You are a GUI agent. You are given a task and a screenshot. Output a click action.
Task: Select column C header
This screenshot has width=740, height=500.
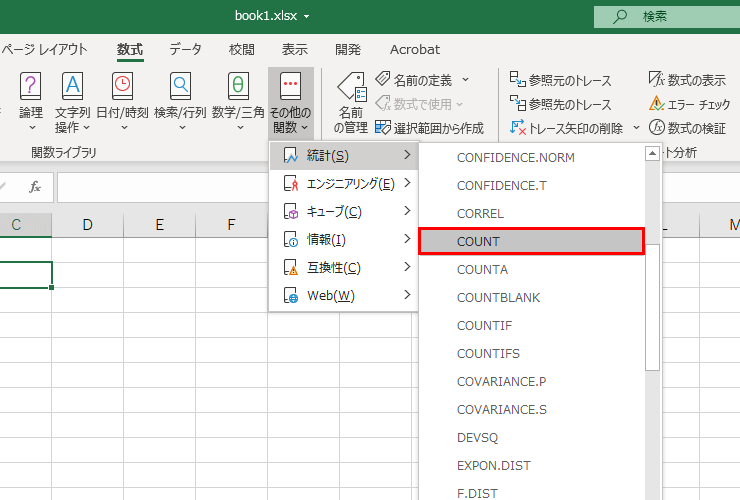25,225
